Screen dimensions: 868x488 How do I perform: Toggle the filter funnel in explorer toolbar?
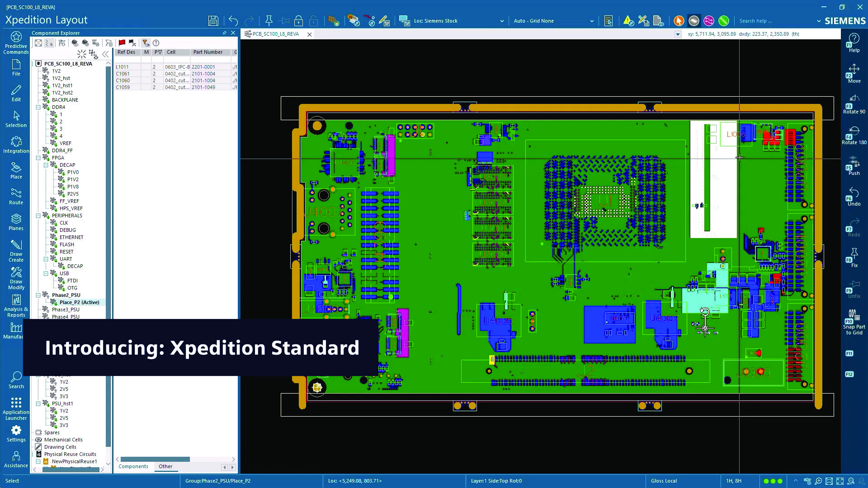click(145, 43)
